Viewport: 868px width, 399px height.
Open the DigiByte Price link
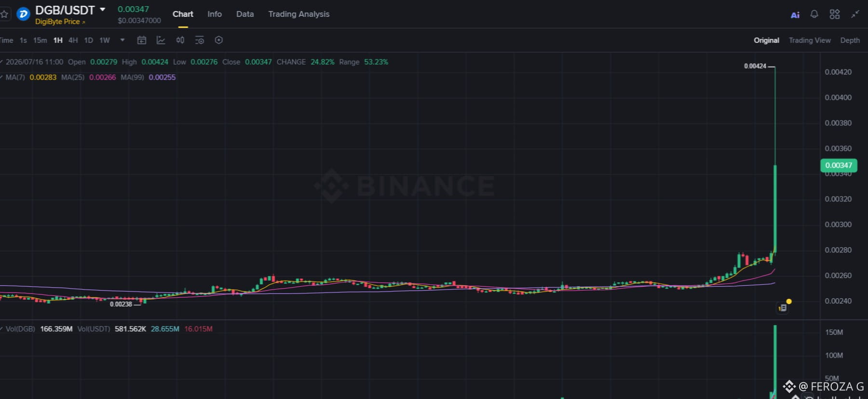pos(60,22)
